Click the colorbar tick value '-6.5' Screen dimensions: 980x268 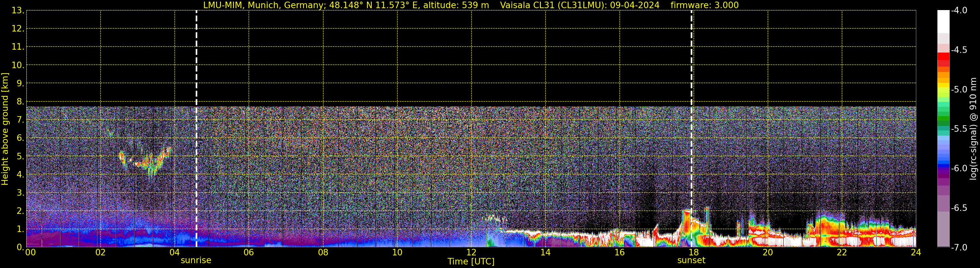(x=959, y=208)
